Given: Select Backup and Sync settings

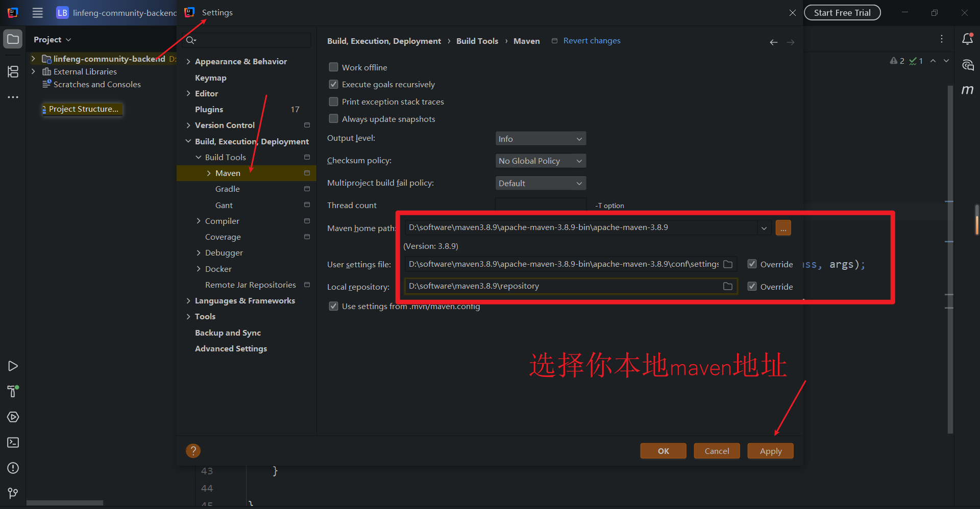Looking at the screenshot, I should tap(228, 333).
